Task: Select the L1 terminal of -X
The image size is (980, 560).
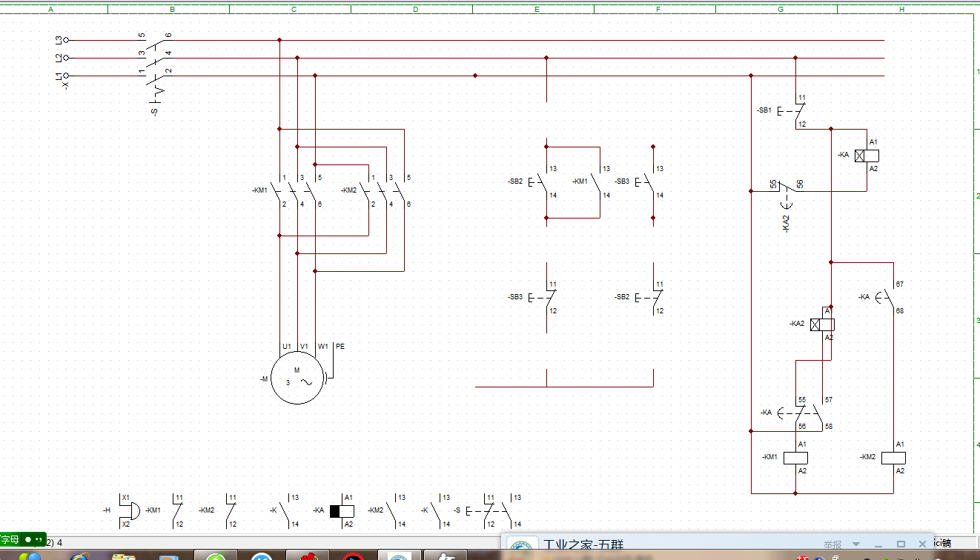Action: click(x=66, y=76)
